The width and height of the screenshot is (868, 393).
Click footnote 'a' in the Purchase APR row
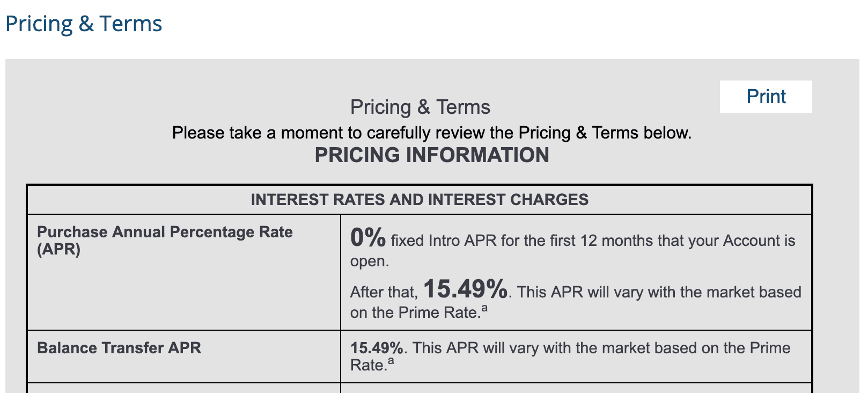[x=484, y=308]
